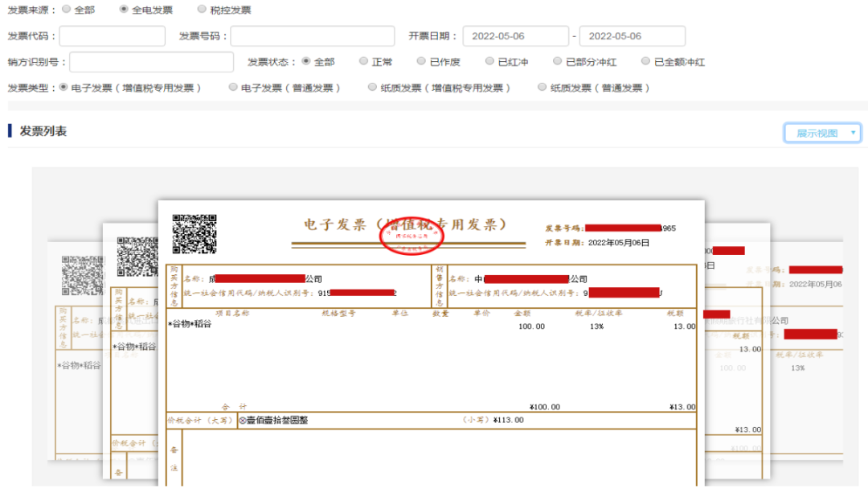Open the end date picker field
Viewport: 868px width, 489px height.
click(632, 36)
